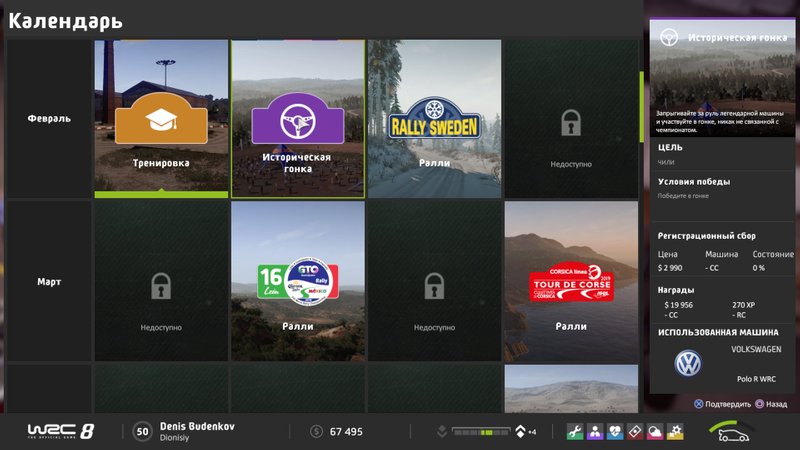Click the price value $ 2 990
The height and width of the screenshot is (450, 800).
point(670,268)
